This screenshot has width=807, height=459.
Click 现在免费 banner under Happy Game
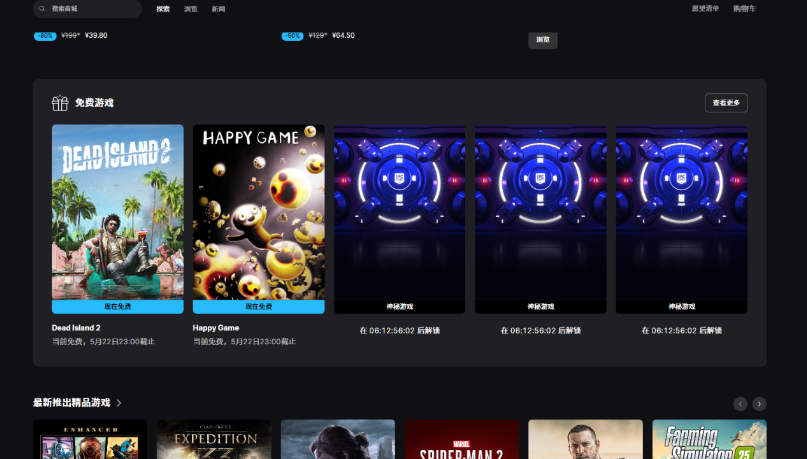[259, 307]
